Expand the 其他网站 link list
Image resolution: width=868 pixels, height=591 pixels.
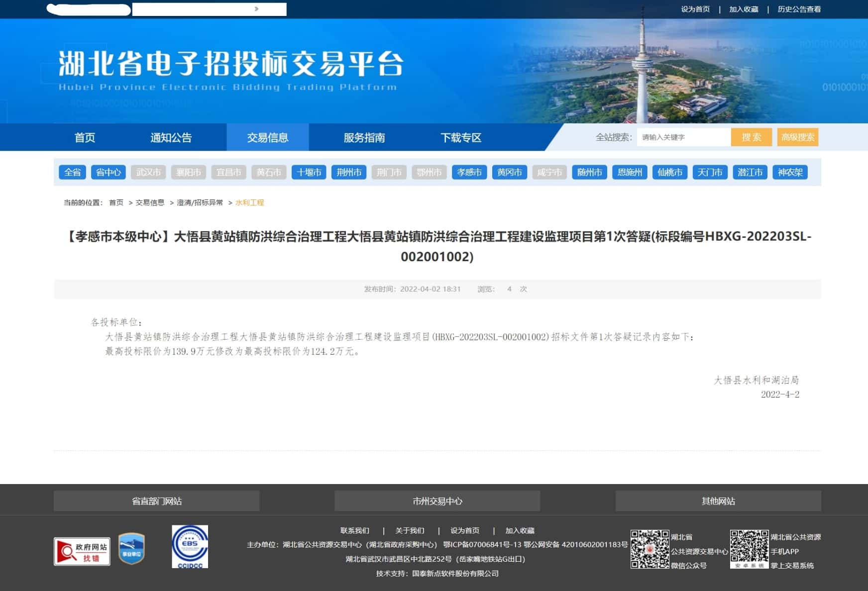click(x=718, y=501)
